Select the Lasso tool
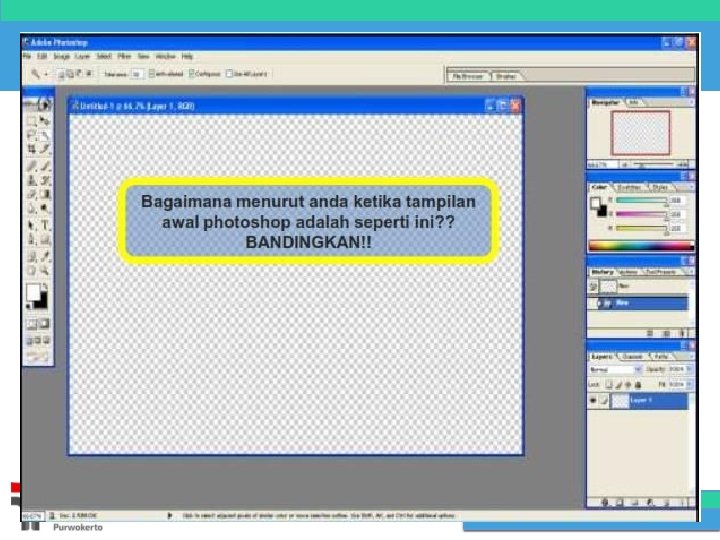This screenshot has width=720, height=540. click(32, 135)
